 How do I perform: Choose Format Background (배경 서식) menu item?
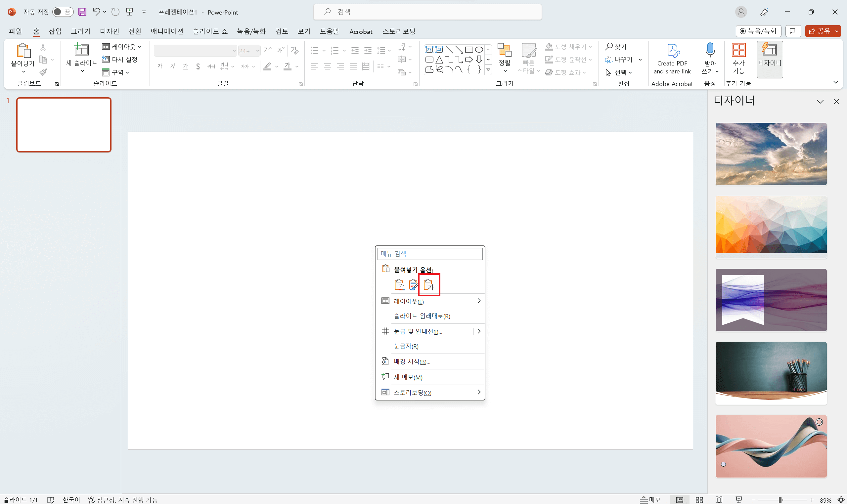(412, 361)
